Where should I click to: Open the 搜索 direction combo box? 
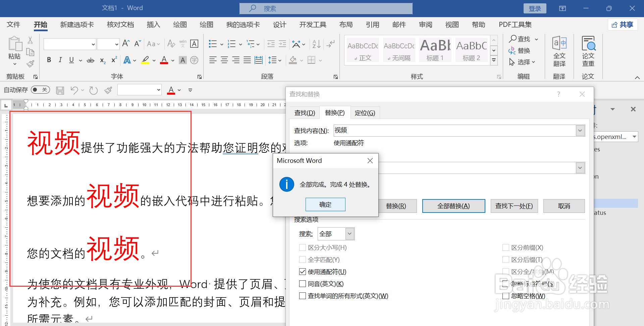[x=336, y=234]
